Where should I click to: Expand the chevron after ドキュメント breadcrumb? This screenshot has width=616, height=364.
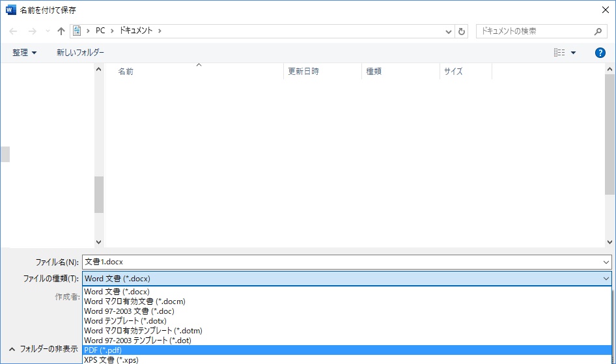click(160, 31)
